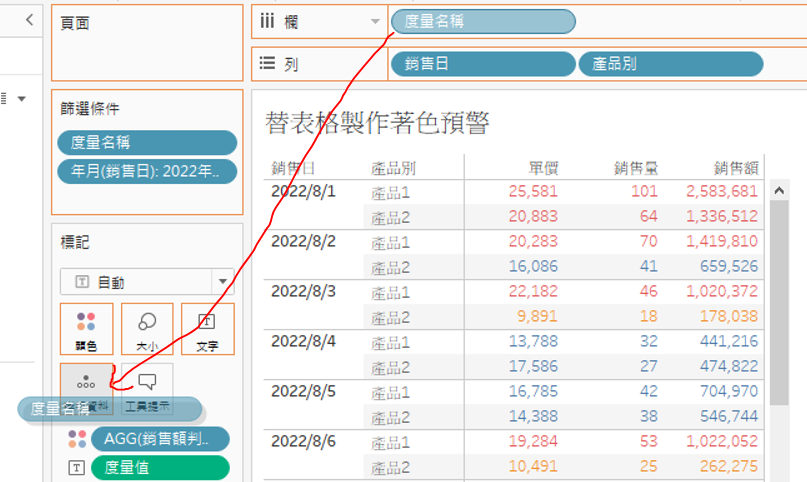Click the sheet title 替表格製作著色預警
807x482 pixels.
click(377, 123)
